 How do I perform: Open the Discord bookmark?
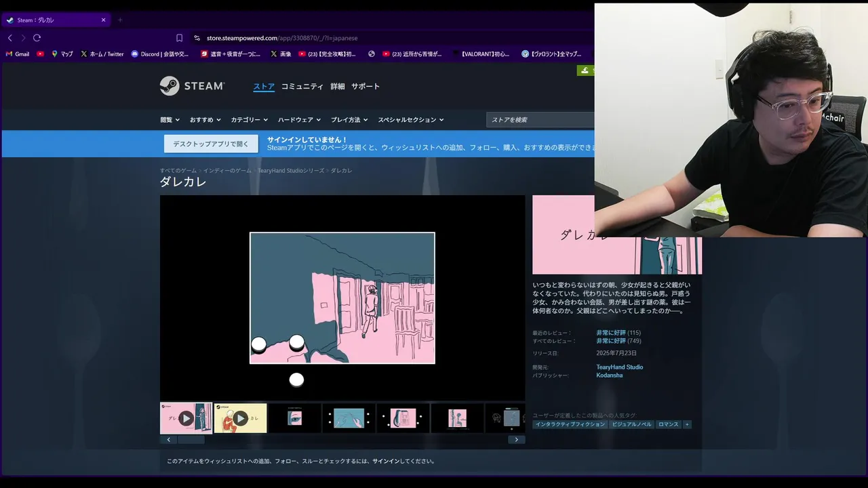click(160, 54)
